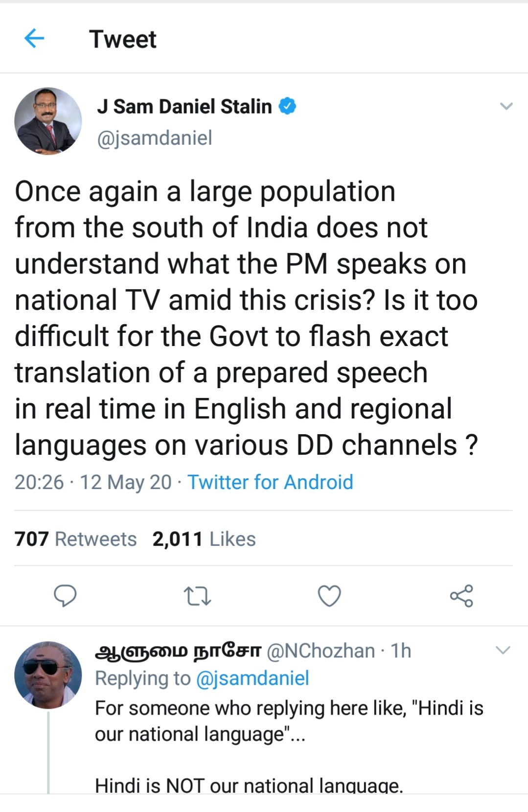Tap the retweet icon
528x812 pixels.
(x=197, y=596)
